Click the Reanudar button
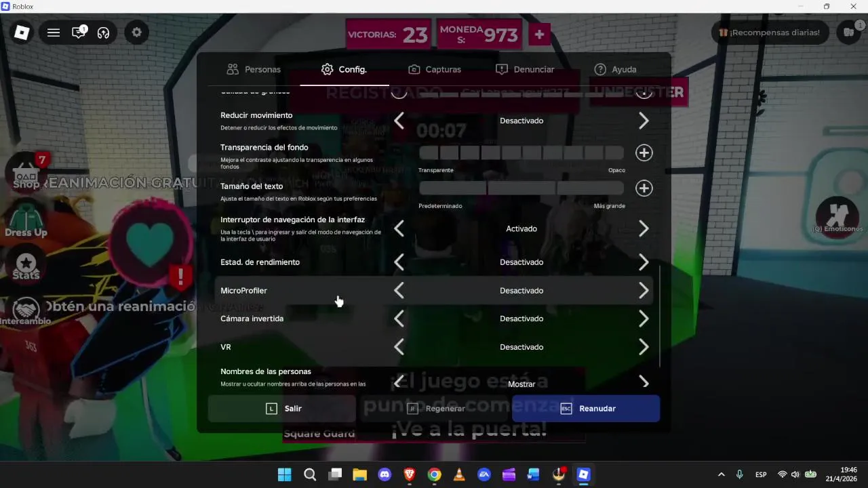This screenshot has height=488, width=868. click(x=586, y=409)
